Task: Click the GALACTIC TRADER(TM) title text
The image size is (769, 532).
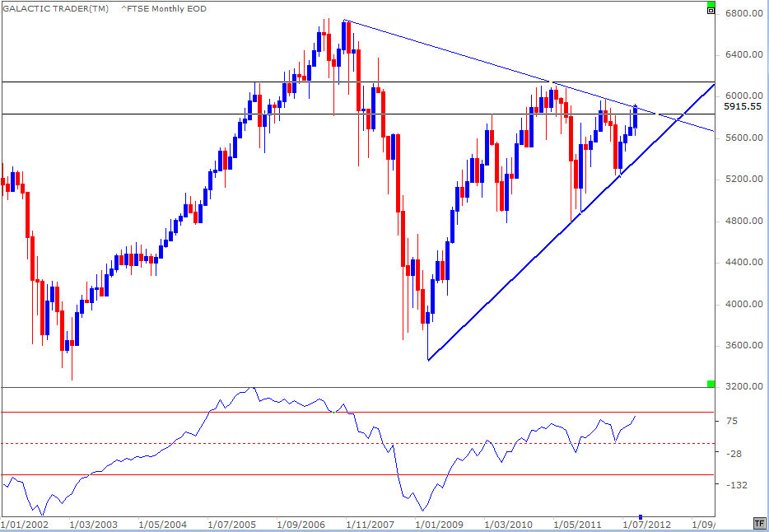Action: pos(56,8)
